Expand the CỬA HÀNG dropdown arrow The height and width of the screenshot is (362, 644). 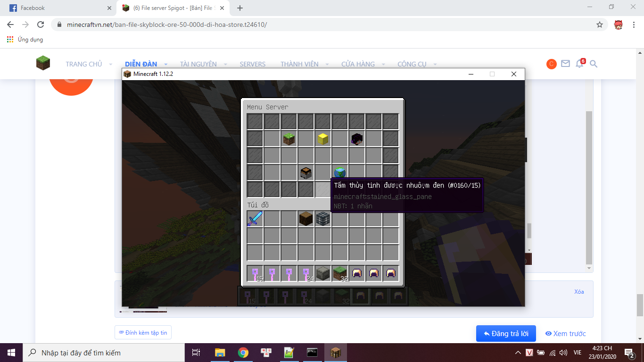coord(383,64)
